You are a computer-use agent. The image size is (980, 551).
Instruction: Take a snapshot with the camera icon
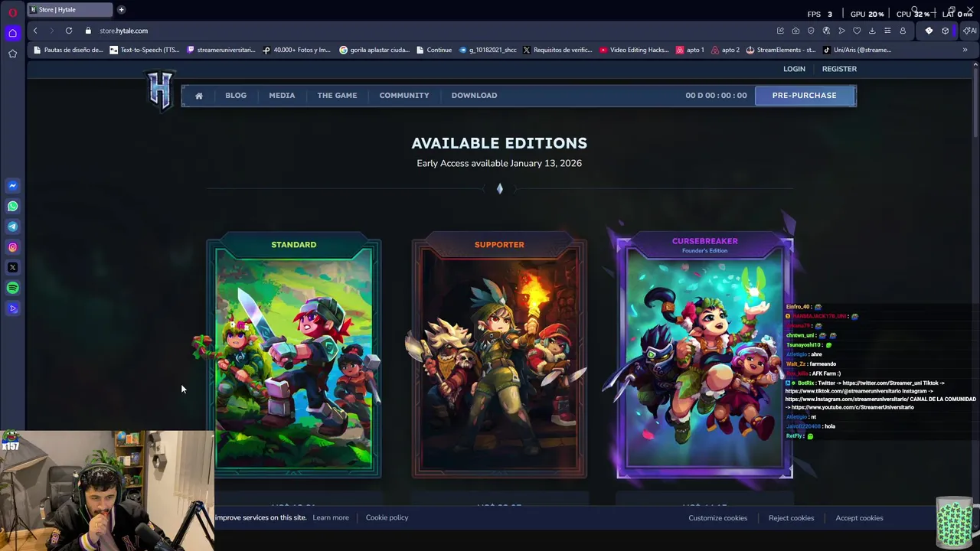tap(795, 31)
